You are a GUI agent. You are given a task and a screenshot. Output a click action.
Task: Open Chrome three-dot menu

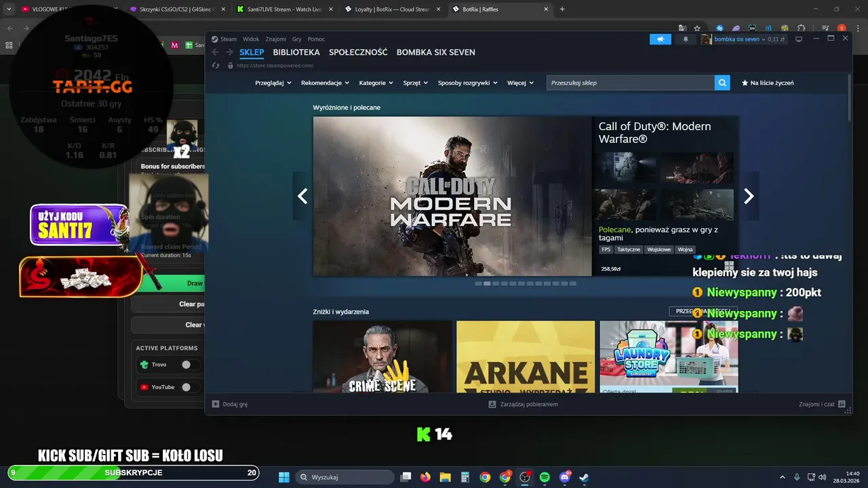(857, 28)
